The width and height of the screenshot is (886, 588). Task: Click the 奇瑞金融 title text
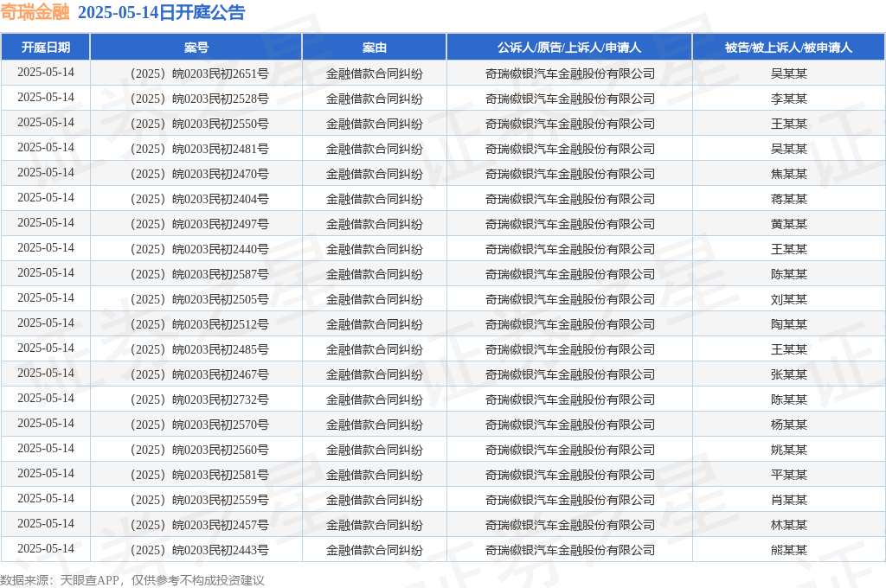(x=35, y=12)
